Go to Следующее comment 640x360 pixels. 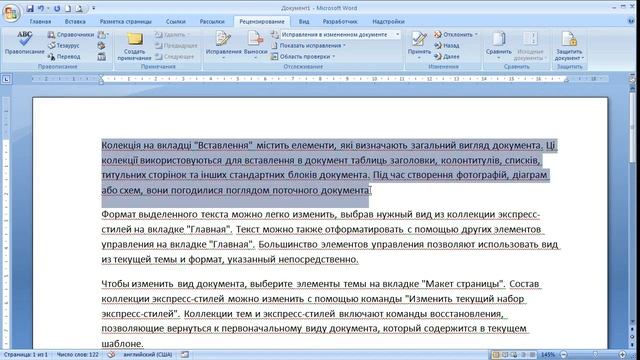[x=174, y=57]
